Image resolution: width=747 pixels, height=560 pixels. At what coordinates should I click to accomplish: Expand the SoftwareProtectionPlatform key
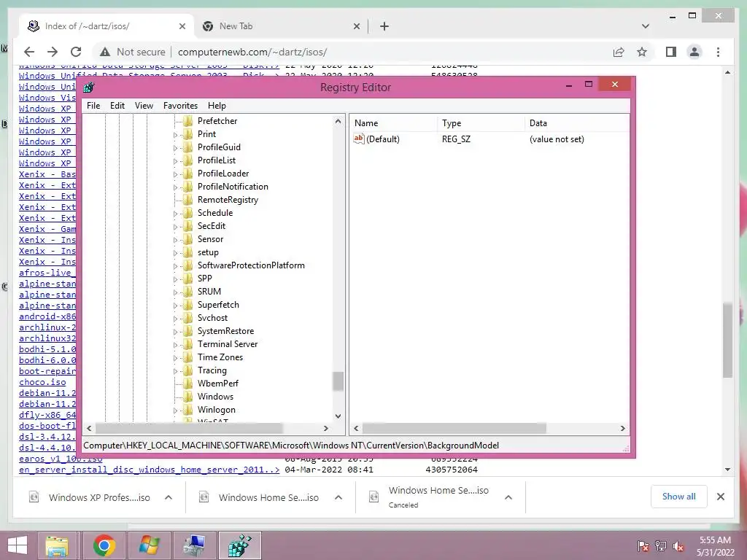point(175,265)
